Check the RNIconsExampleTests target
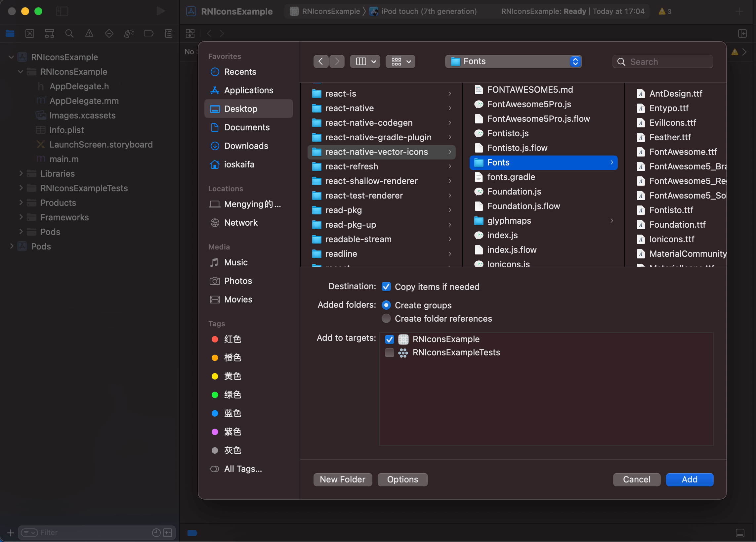The height and width of the screenshot is (542, 756). click(389, 352)
